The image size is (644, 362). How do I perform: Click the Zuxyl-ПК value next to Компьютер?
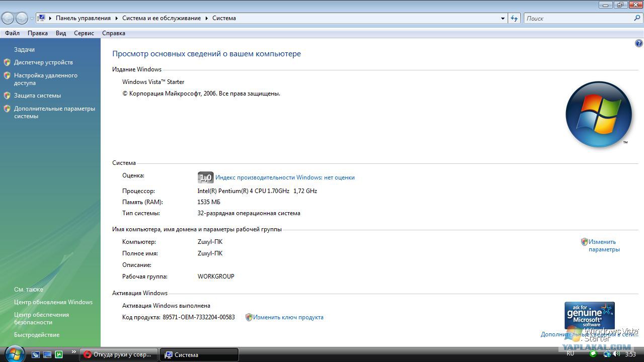point(210,242)
